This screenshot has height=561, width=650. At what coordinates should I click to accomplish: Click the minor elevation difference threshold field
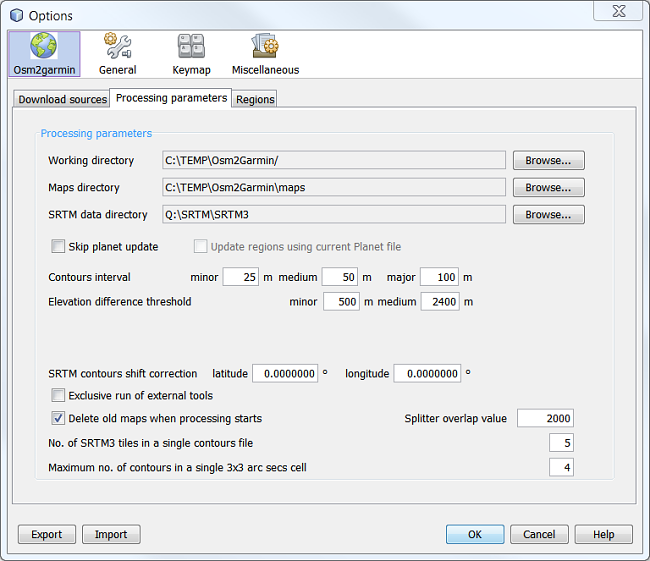coord(341,301)
